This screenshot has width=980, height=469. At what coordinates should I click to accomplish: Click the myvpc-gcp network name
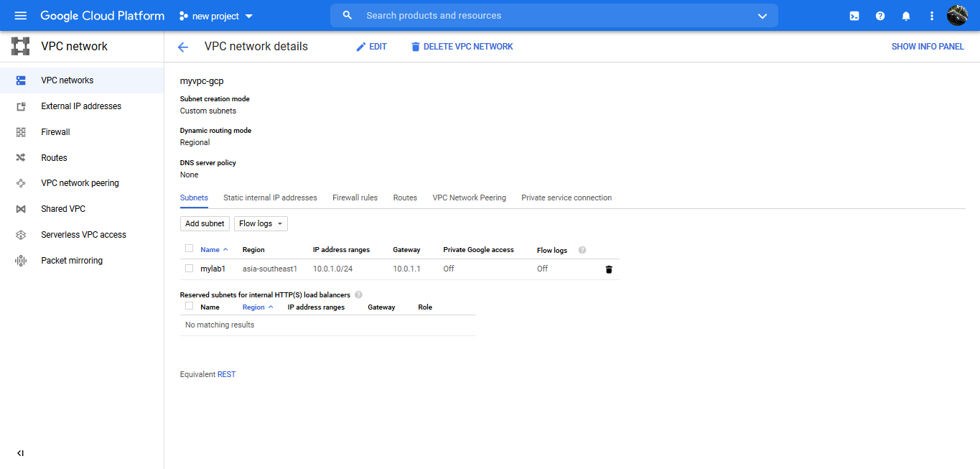coord(202,81)
